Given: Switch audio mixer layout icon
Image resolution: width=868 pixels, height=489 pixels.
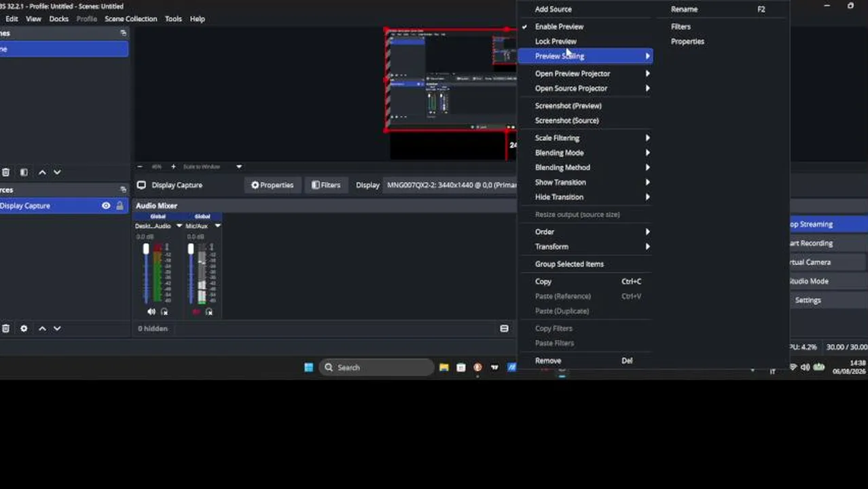Looking at the screenshot, I should click(x=504, y=328).
